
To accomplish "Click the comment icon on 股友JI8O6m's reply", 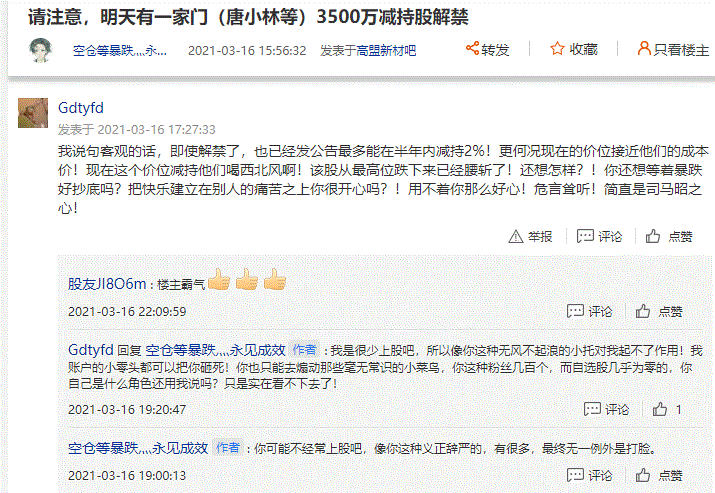I will pos(575,311).
